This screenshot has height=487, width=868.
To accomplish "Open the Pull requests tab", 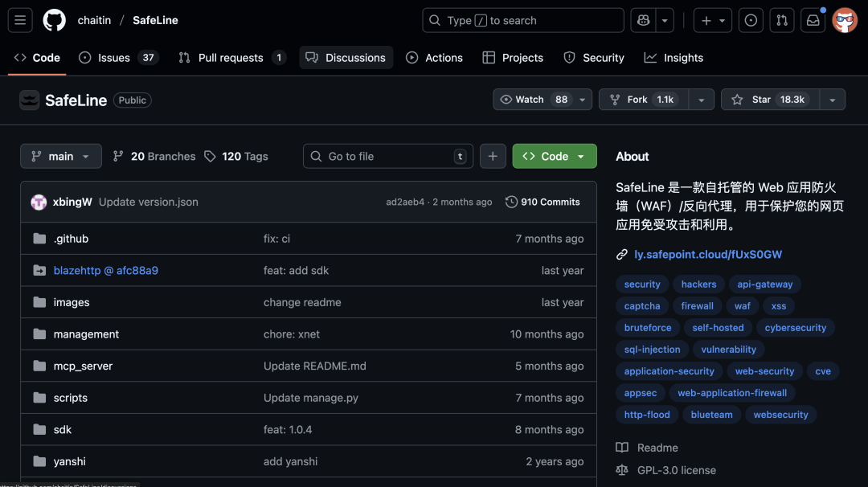I will pos(232,58).
